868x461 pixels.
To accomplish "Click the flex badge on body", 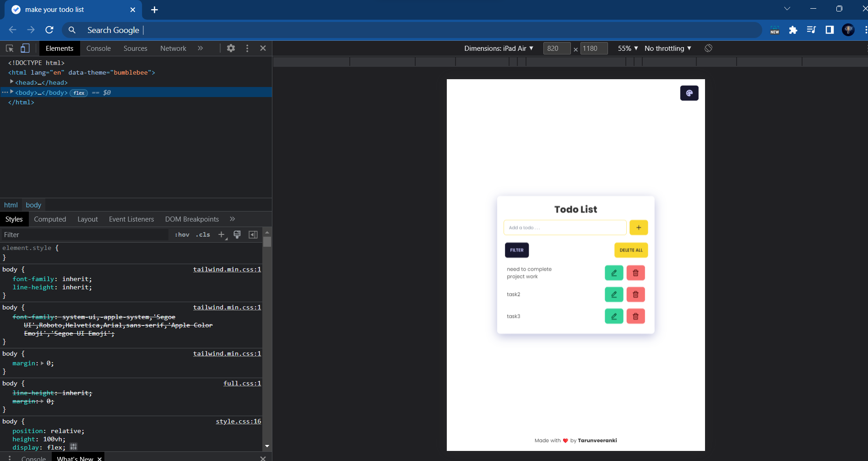I will pyautogui.click(x=79, y=93).
